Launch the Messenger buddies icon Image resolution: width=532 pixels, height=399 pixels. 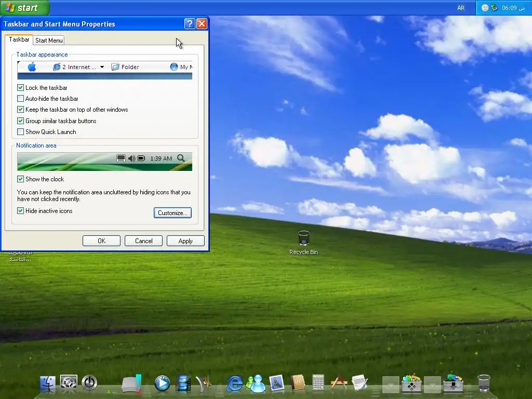click(x=256, y=384)
